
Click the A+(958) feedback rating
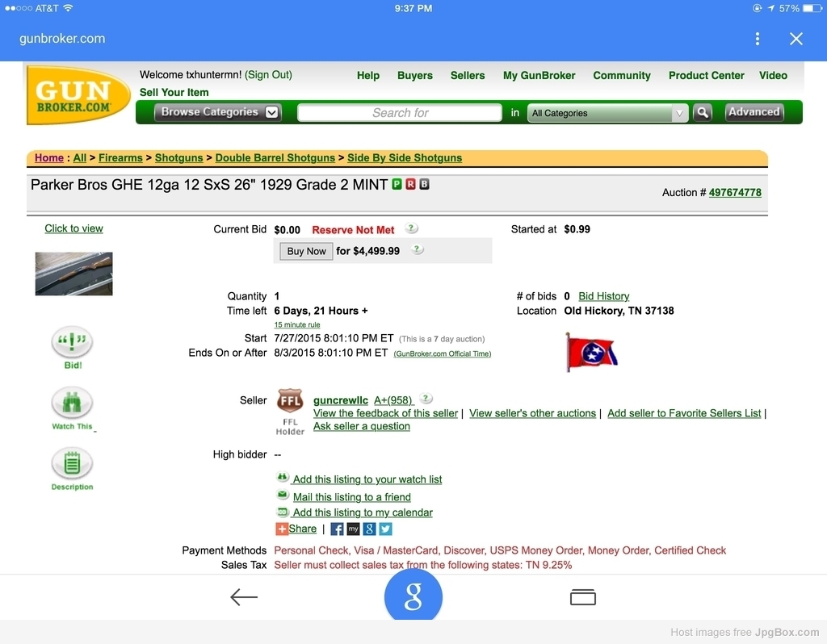click(394, 400)
